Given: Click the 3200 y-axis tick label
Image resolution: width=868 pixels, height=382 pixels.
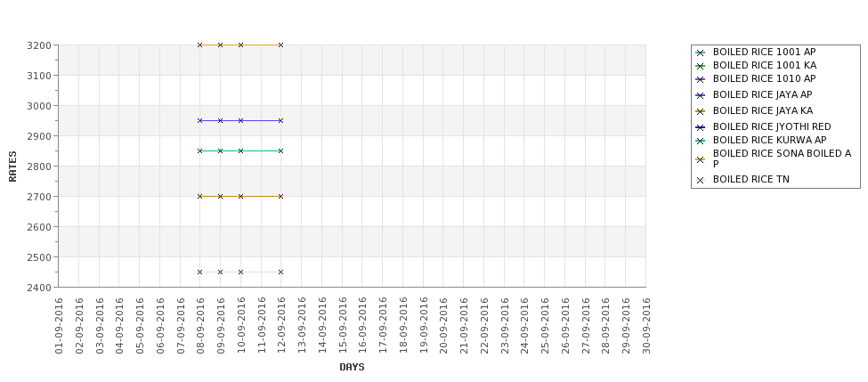Looking at the screenshot, I should (39, 45).
